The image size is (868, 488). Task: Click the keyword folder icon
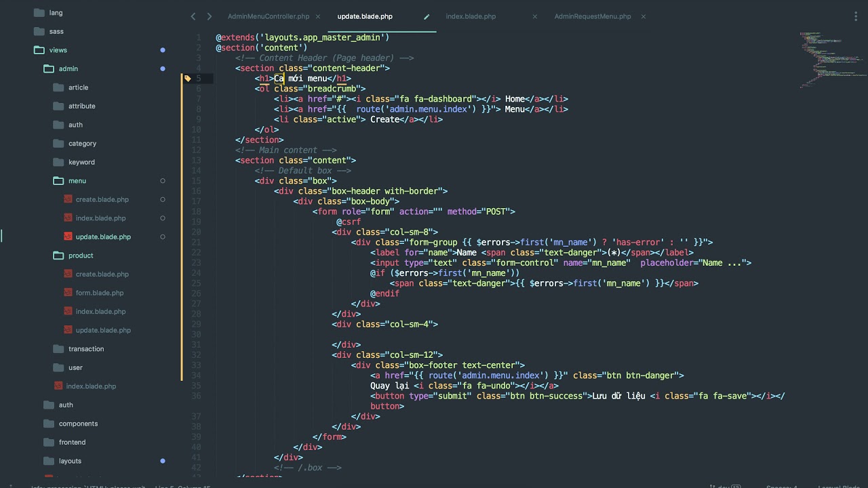(x=58, y=162)
